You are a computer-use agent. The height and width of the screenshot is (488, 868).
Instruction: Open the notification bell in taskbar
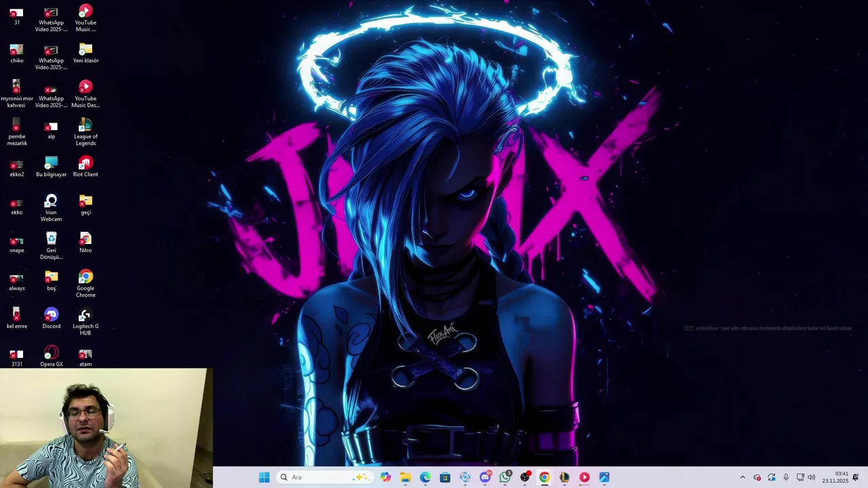coord(856,477)
